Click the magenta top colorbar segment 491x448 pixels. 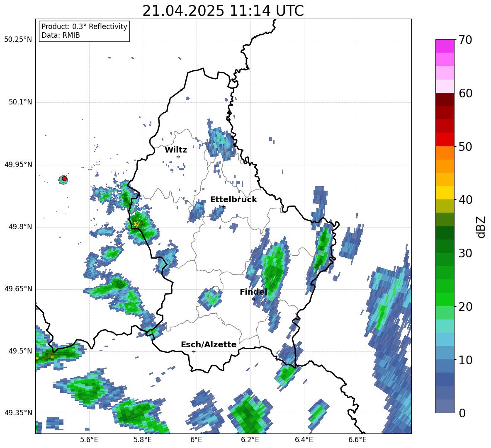445,46
